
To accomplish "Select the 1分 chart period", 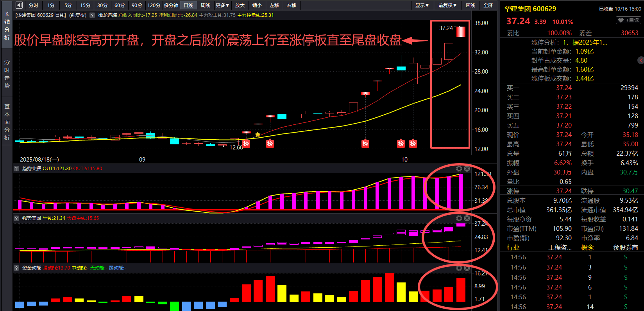I will (x=51, y=5).
